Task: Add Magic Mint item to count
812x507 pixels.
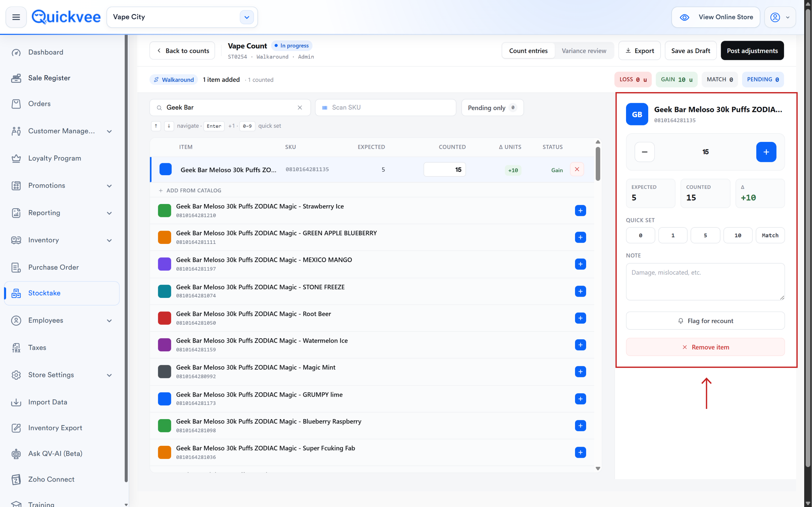Action: pyautogui.click(x=580, y=372)
